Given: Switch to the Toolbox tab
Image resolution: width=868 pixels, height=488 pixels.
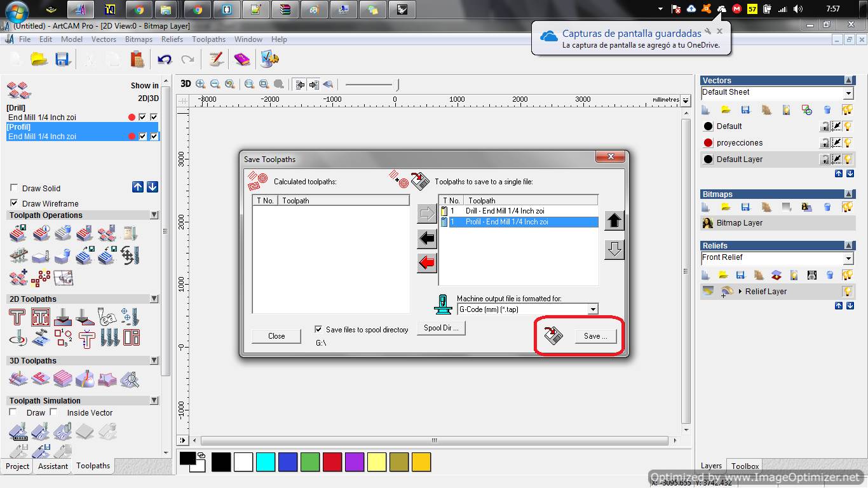Looking at the screenshot, I should pyautogui.click(x=745, y=466).
